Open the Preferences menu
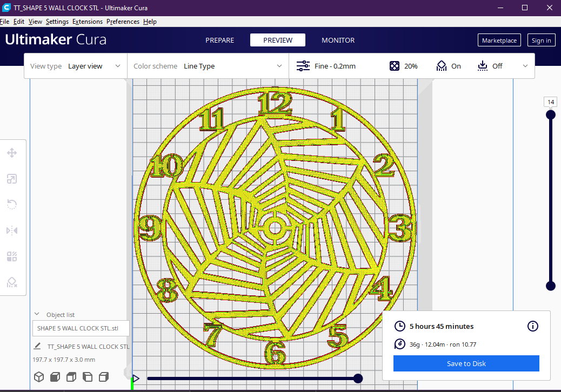 point(123,22)
